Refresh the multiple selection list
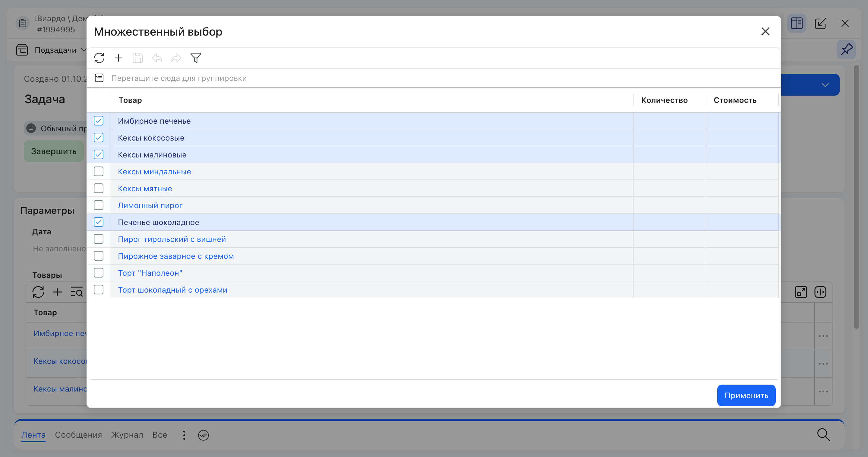The image size is (868, 457). tap(99, 58)
